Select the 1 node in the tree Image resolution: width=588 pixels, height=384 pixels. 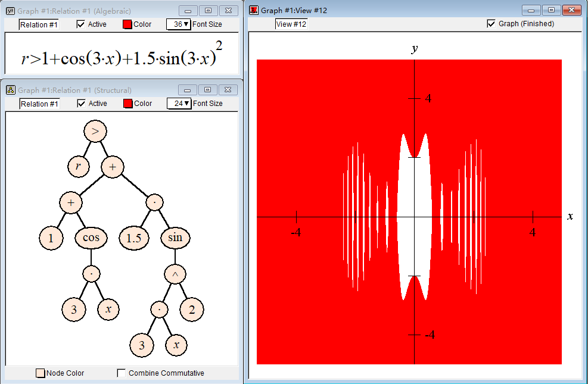[51, 238]
